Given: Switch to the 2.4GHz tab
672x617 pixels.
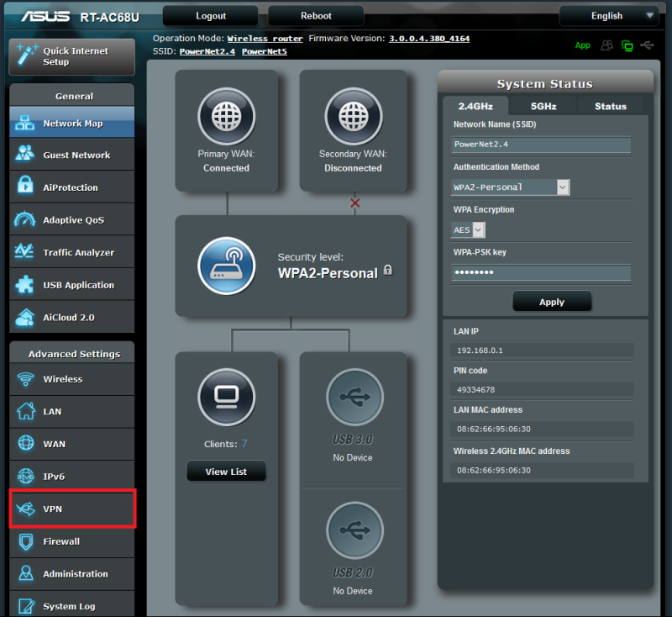Looking at the screenshot, I should pyautogui.click(x=475, y=106).
